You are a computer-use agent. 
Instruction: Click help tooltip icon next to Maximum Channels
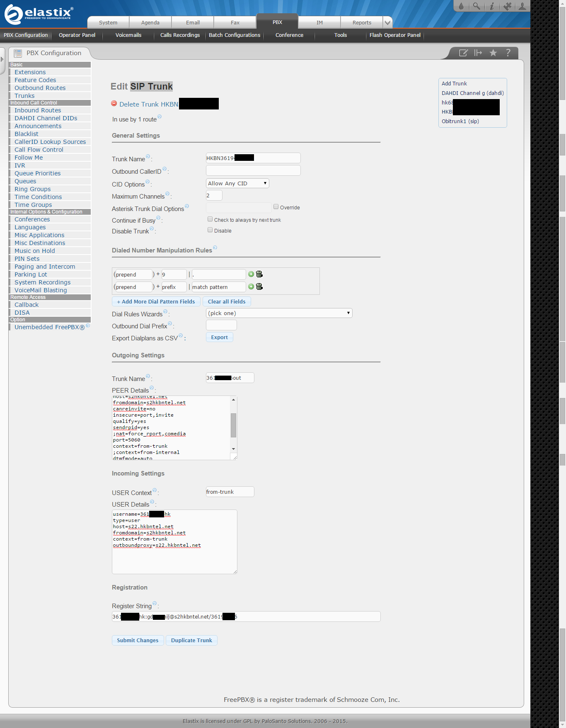pos(167,194)
